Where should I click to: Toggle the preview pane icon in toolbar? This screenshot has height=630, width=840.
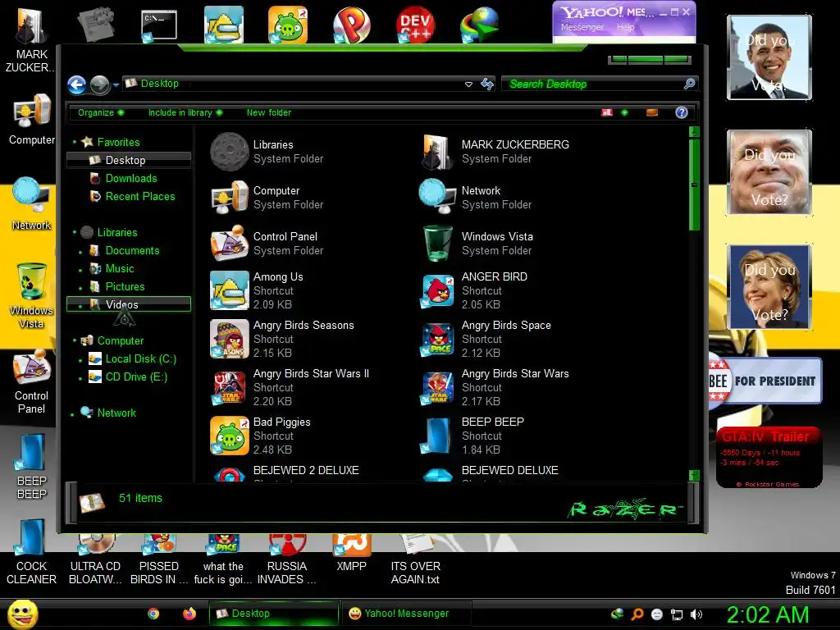click(652, 112)
